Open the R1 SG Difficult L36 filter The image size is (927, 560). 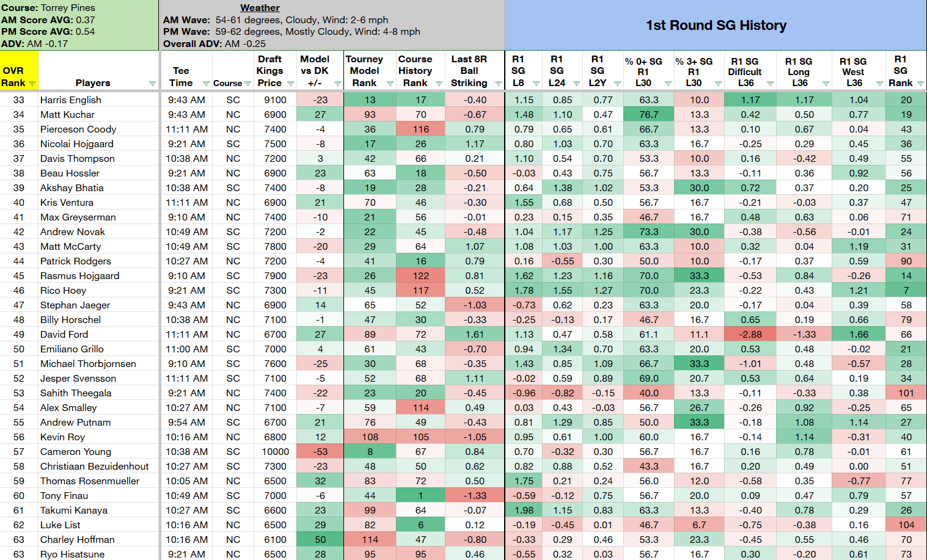[x=770, y=84]
